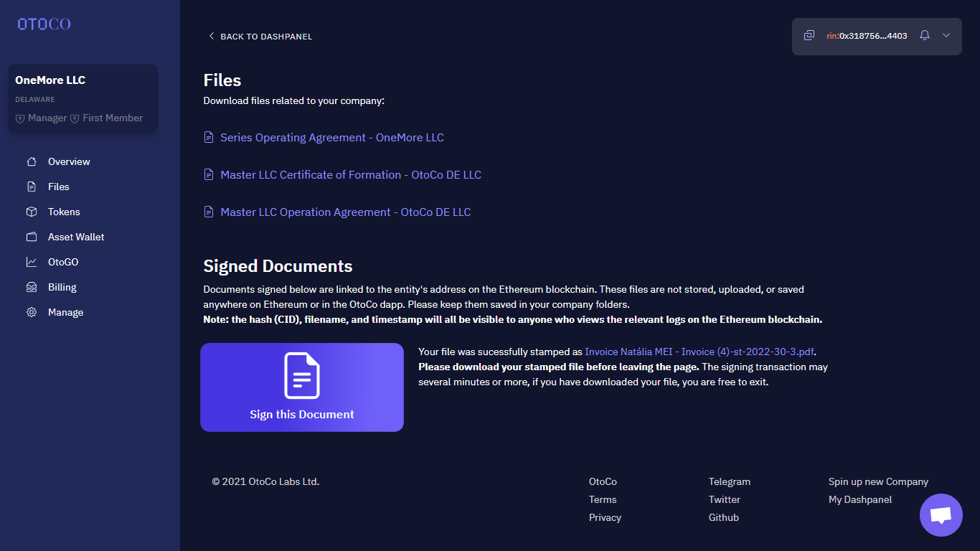Image resolution: width=980 pixels, height=551 pixels.
Task: Click the Signed Documents heading
Action: point(278,266)
